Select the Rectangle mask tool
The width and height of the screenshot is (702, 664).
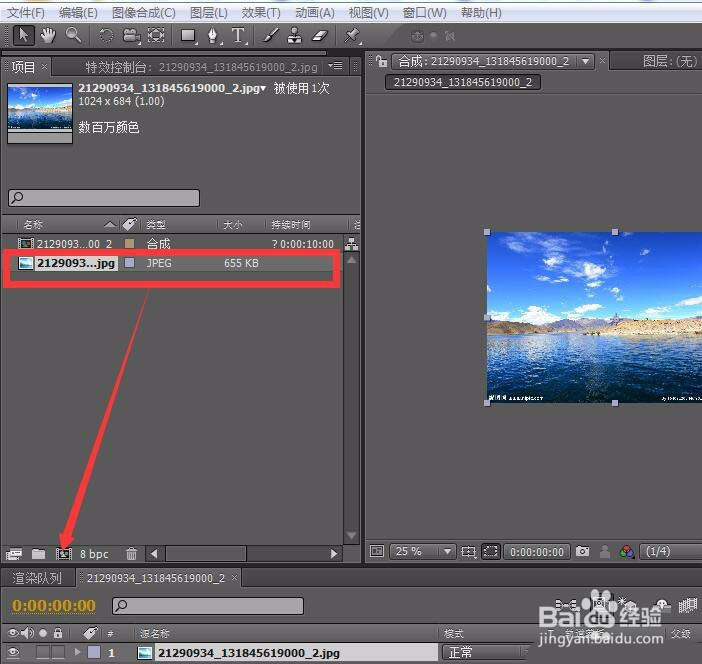(188, 35)
